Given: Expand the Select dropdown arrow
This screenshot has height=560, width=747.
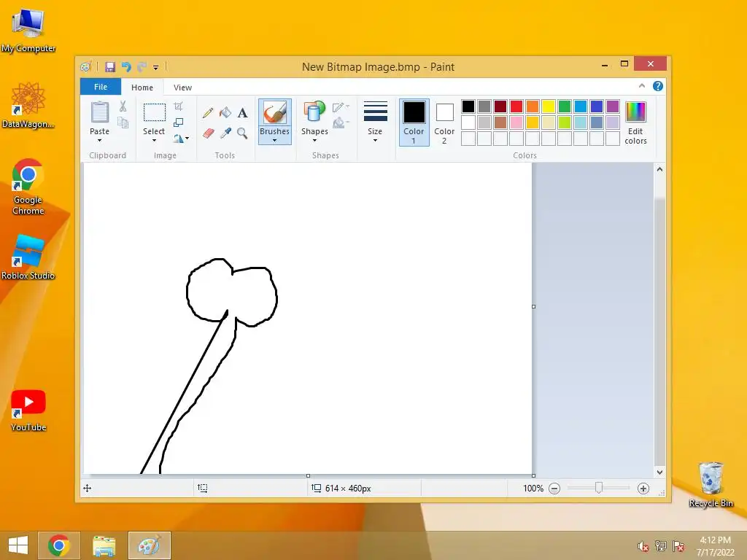Looking at the screenshot, I should [154, 141].
